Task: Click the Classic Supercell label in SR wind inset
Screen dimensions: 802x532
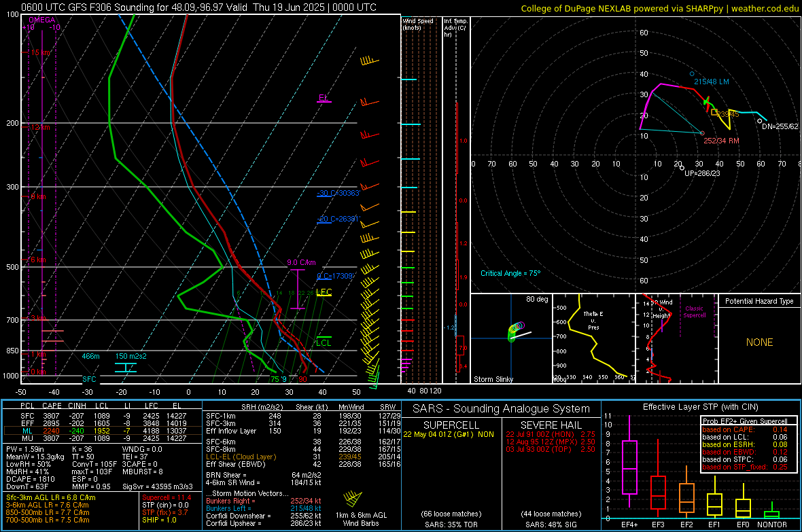Action: tap(695, 312)
